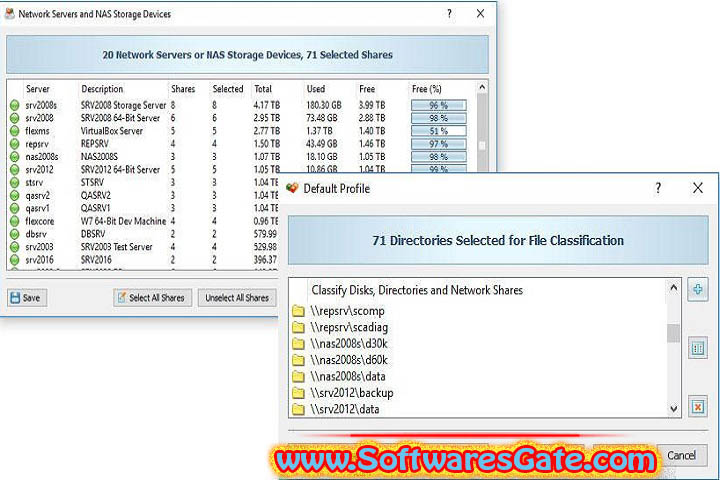Click the delete directory red X icon
Viewport: 720px width, 480px height.
[x=698, y=407]
